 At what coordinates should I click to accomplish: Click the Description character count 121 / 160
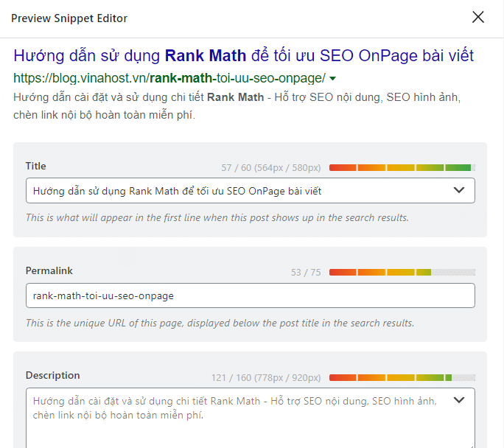pos(265,377)
